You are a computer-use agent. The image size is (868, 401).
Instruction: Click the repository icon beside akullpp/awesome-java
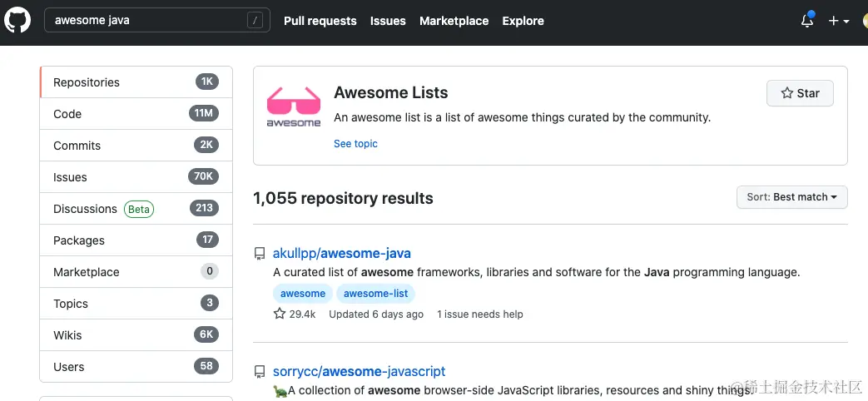tap(260, 254)
